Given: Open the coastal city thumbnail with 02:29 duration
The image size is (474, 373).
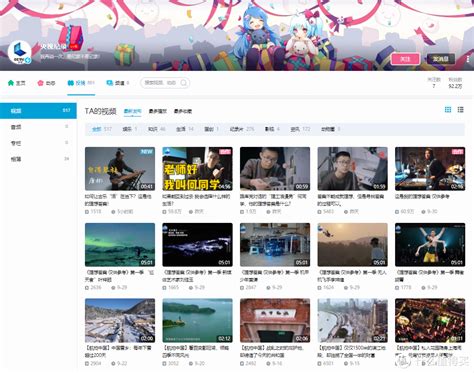Looking at the screenshot, I should pyautogui.click(x=352, y=320).
